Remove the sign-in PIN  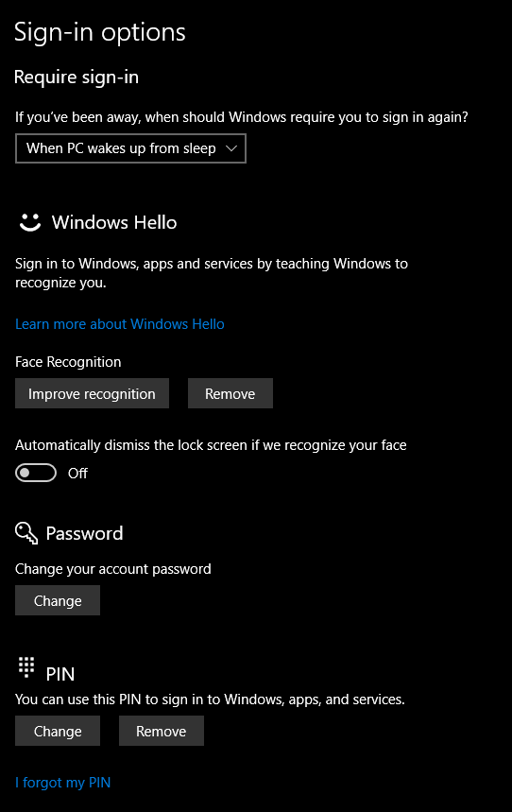[162, 732]
